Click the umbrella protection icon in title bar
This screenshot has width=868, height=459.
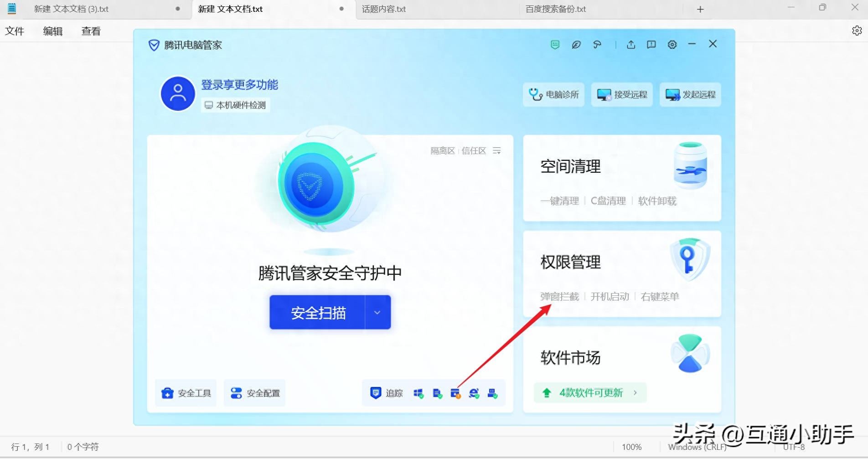pos(597,44)
